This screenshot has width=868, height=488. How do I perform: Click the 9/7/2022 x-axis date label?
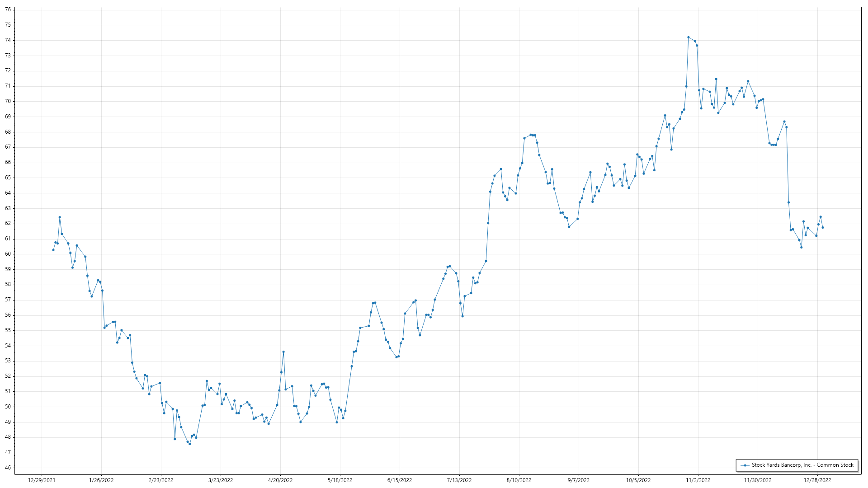[579, 480]
